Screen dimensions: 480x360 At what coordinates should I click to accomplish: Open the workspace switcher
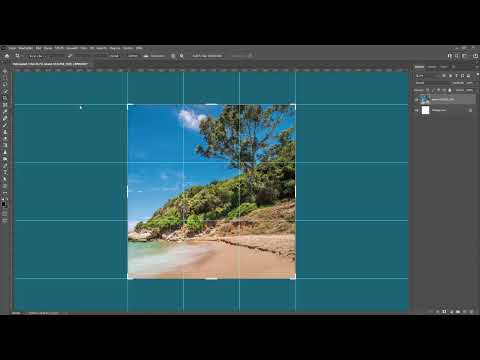point(464,56)
